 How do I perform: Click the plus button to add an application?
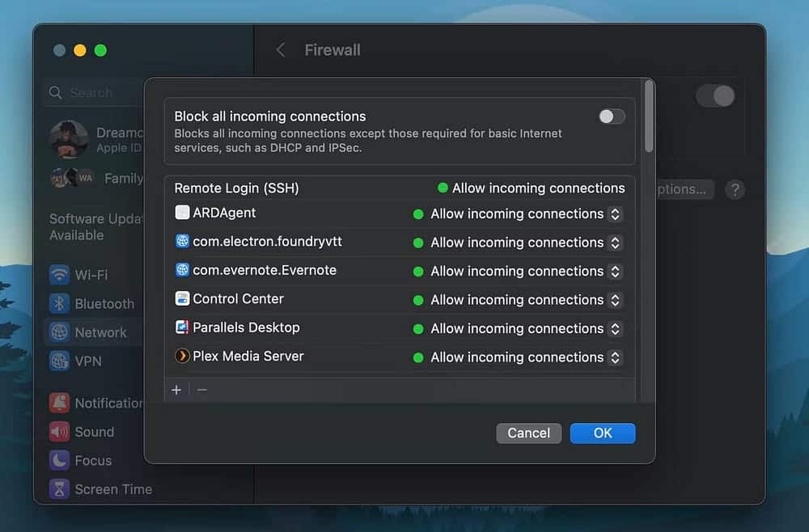click(176, 390)
